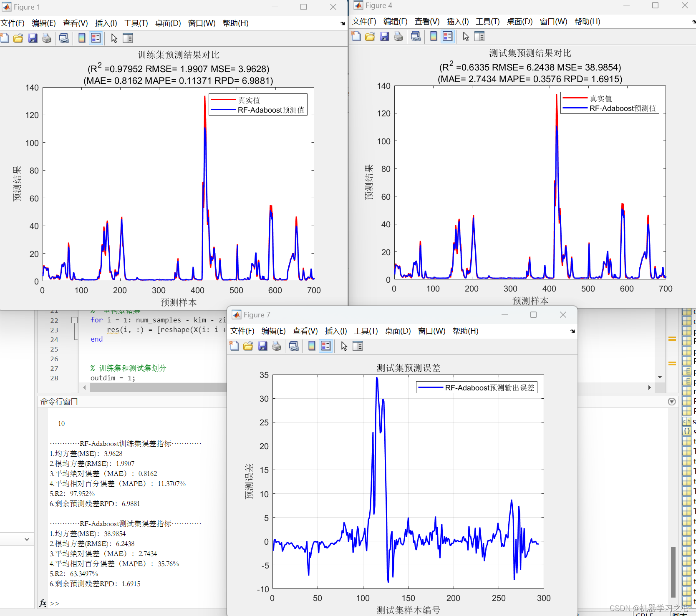696x616 pixels.
Task: Click Link Plot icon in Figure 4 toolbar
Action: 416,37
